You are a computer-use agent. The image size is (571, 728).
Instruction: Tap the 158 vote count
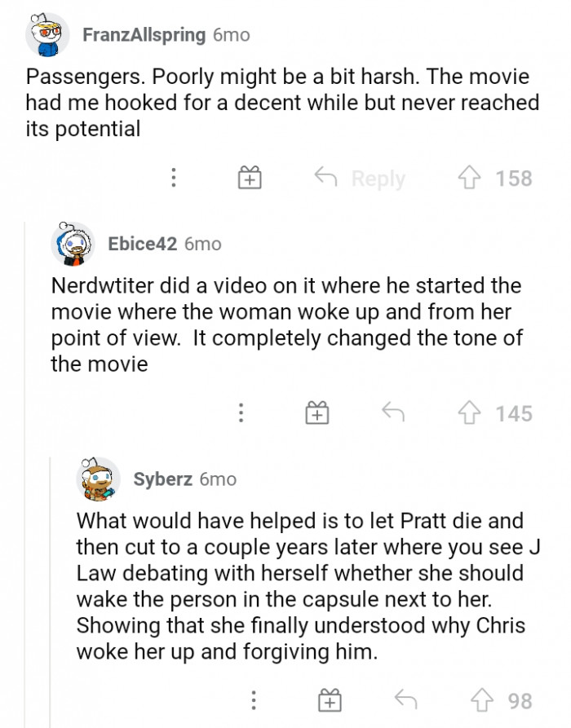tap(514, 178)
